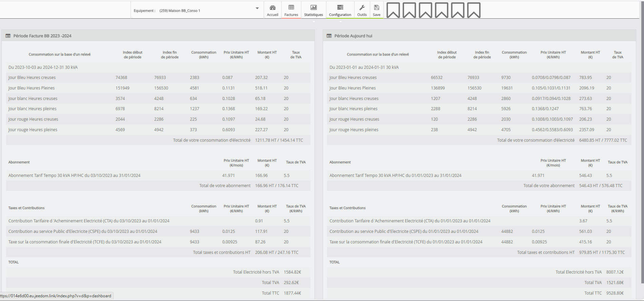Image resolution: width=644 pixels, height=301 pixels.
Task: Click unit price 0.6093 in Facture panel
Action: [x=228, y=130]
